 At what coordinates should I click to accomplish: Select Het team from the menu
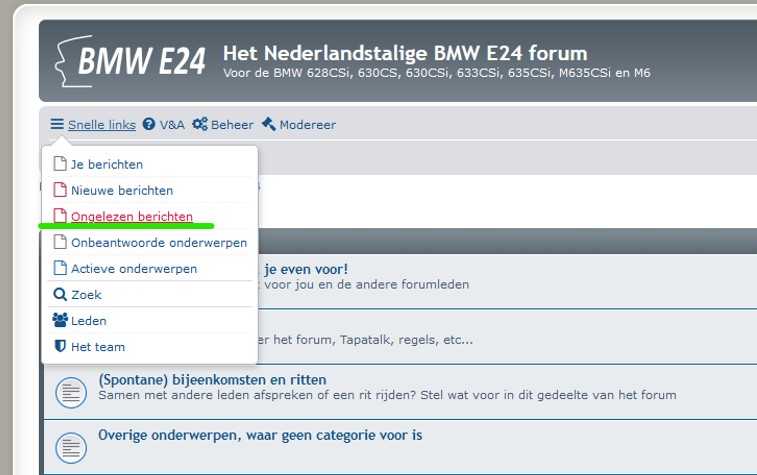point(98,347)
